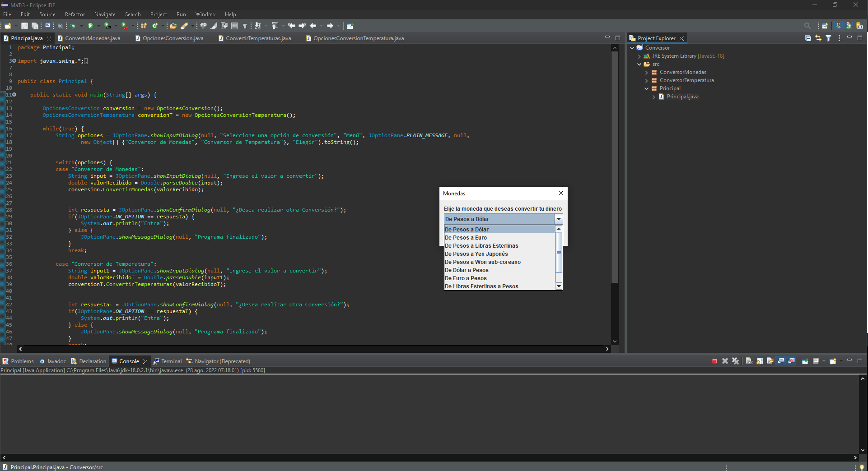Click Clear Console icon
The image size is (868, 471).
(749, 361)
